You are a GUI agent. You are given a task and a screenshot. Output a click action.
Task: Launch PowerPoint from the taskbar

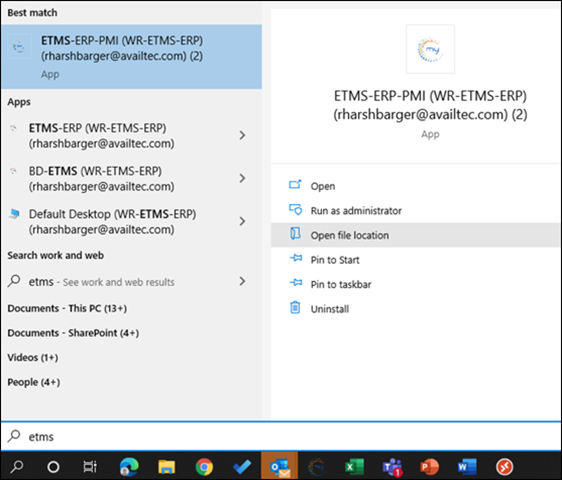429,467
